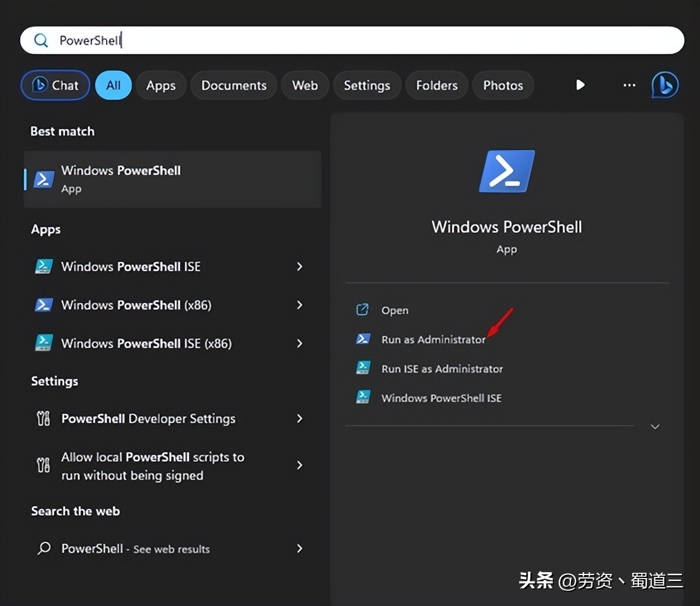Expand Windows PowerShell ISE options chevron
This screenshot has width=700, height=606.
pyautogui.click(x=299, y=267)
